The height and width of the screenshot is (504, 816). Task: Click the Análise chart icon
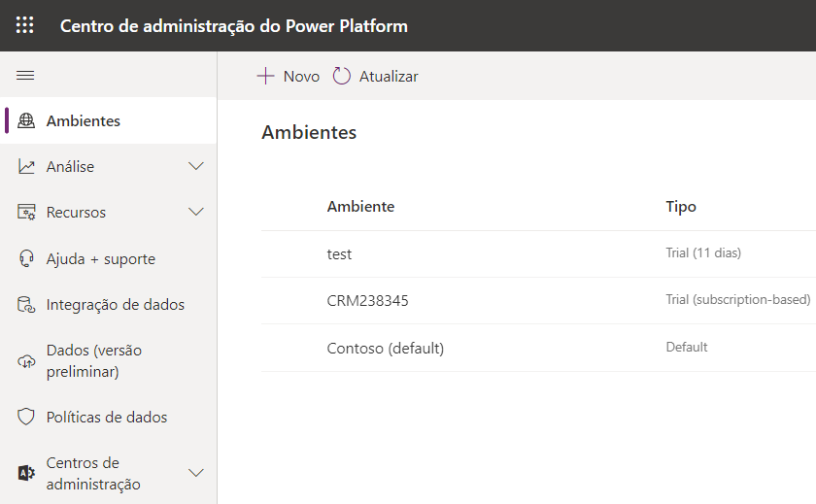tap(26, 166)
